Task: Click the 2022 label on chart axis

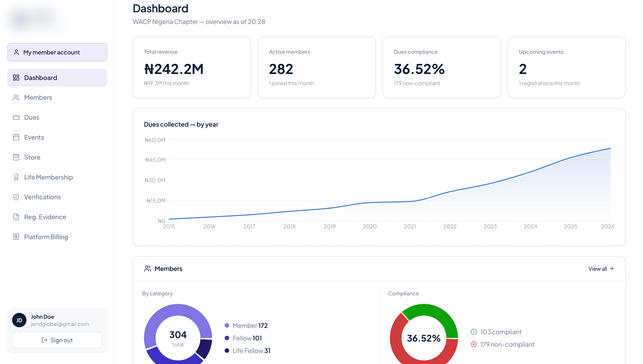Action: (x=450, y=227)
